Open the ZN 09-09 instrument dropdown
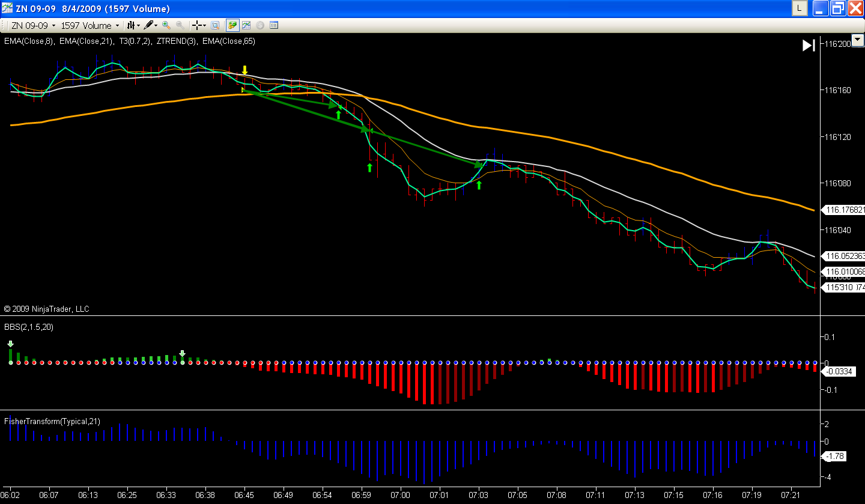The width and height of the screenshot is (865, 504). (34, 25)
